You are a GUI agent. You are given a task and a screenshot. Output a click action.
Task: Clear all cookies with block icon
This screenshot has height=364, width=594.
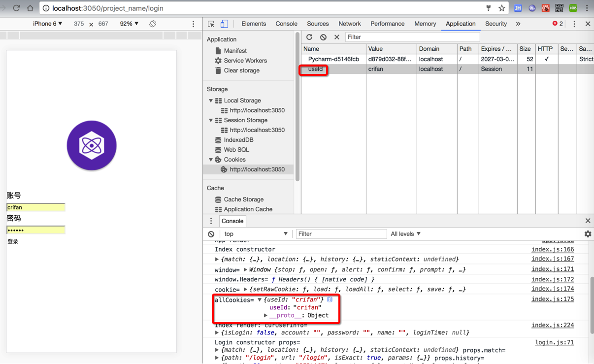[323, 37]
